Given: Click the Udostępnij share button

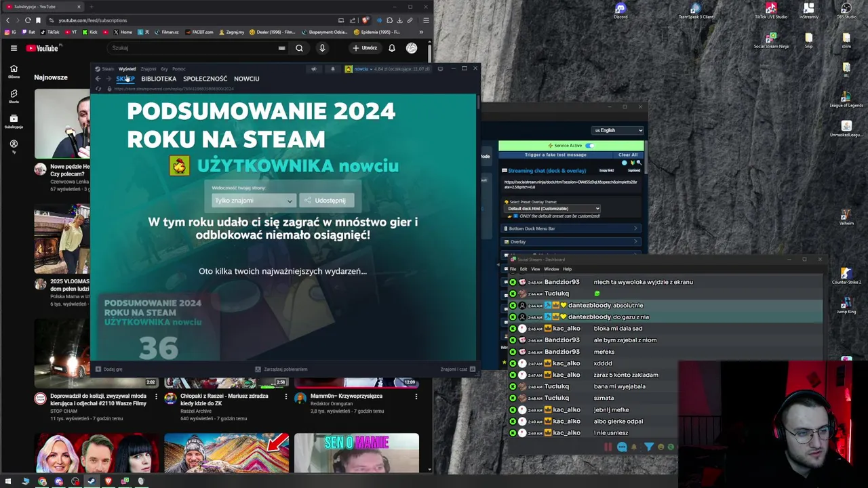Looking at the screenshot, I should (x=327, y=201).
